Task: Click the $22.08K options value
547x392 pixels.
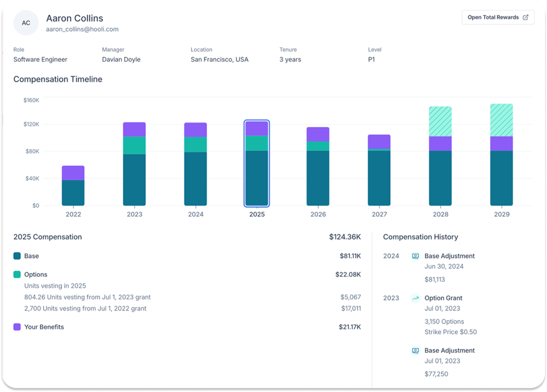Action: 348,274
